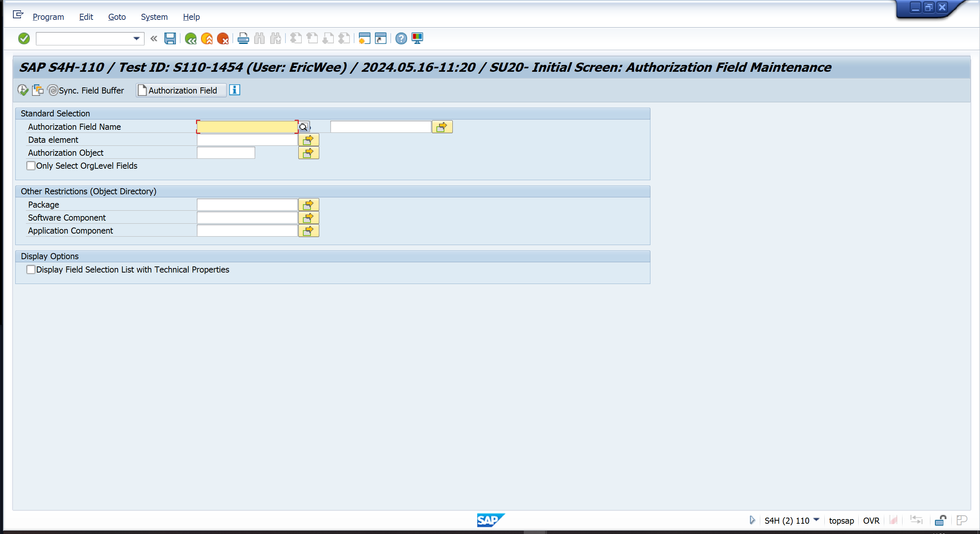The image size is (980, 534).
Task: Check Display Field Selection List with Technical Properties
Action: pos(31,269)
